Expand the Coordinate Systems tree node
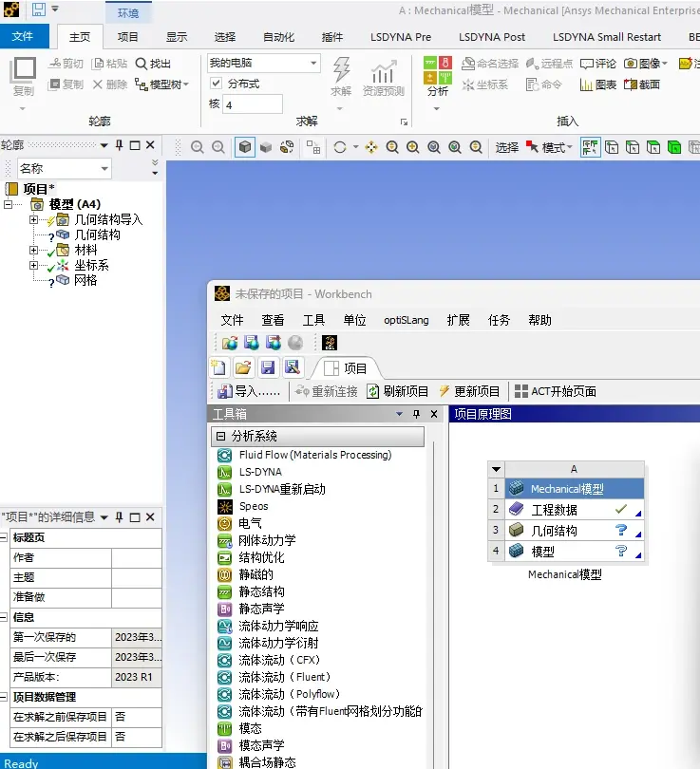Screen dimensions: 700x769 point(33,265)
